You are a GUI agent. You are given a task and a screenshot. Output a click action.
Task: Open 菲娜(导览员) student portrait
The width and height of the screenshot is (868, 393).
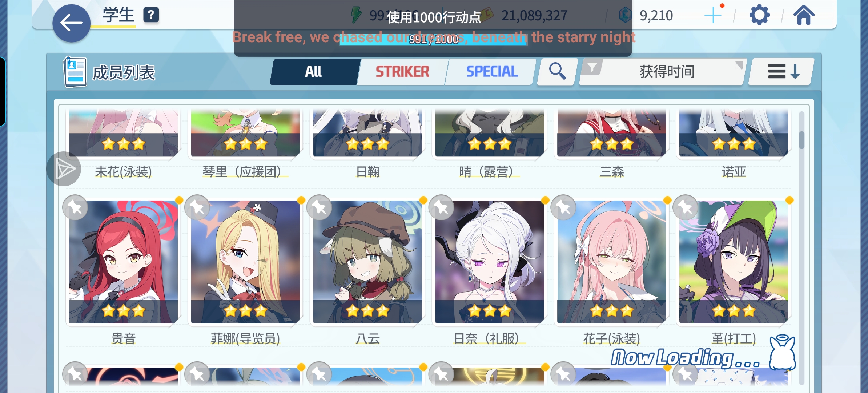click(245, 262)
